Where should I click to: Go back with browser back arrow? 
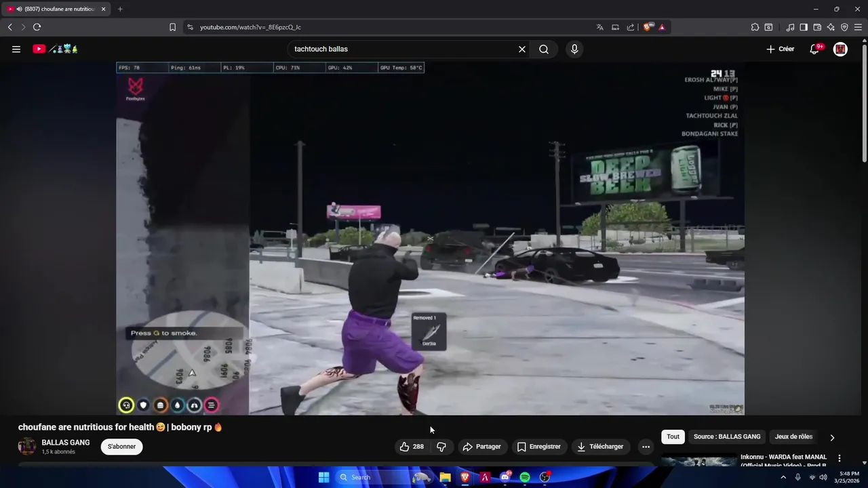pyautogui.click(x=10, y=27)
